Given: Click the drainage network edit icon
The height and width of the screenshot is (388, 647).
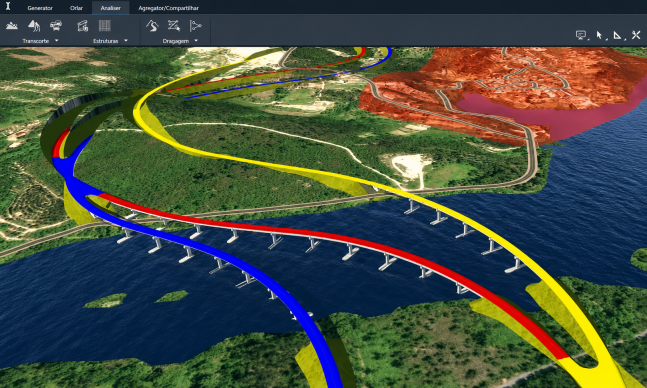Looking at the screenshot, I should [x=174, y=26].
